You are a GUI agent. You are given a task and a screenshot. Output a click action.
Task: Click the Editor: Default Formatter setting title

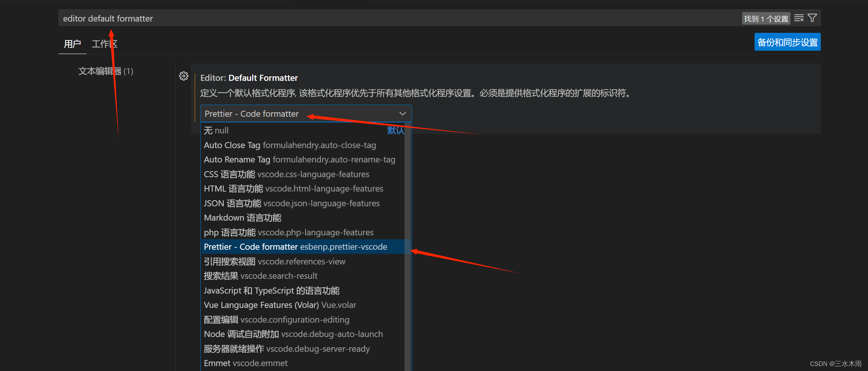pos(249,78)
